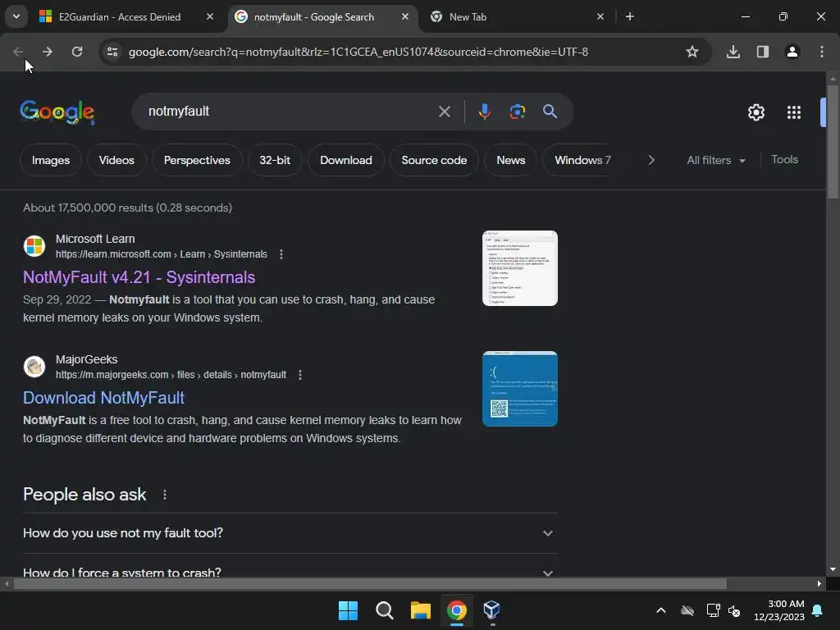Click the MajorGeeks site name

tap(86, 359)
